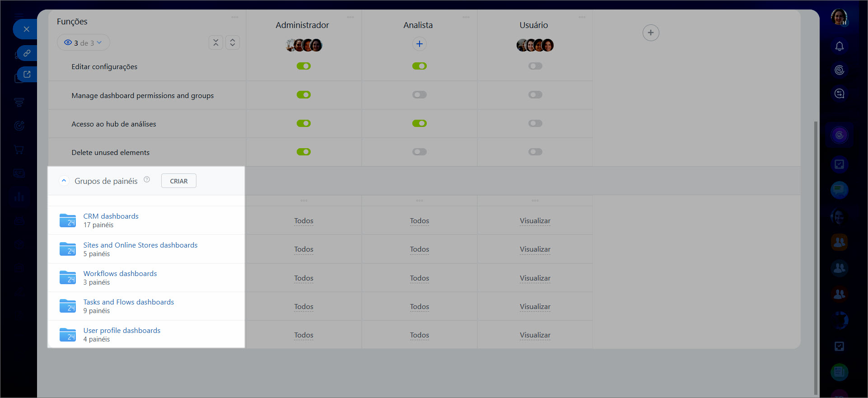
Task: Close the permissions slider panel
Action: [26, 29]
